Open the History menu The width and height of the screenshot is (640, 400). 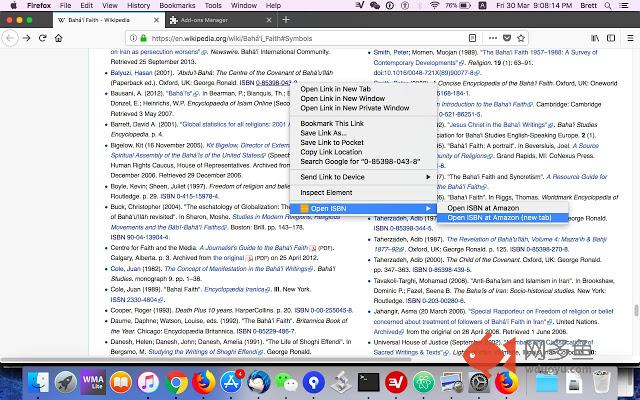point(138,6)
